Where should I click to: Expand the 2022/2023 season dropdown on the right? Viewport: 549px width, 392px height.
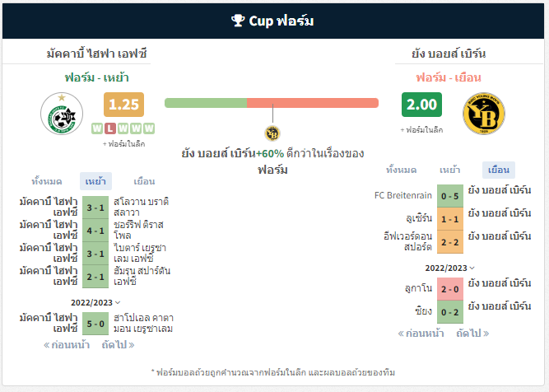coord(450,268)
